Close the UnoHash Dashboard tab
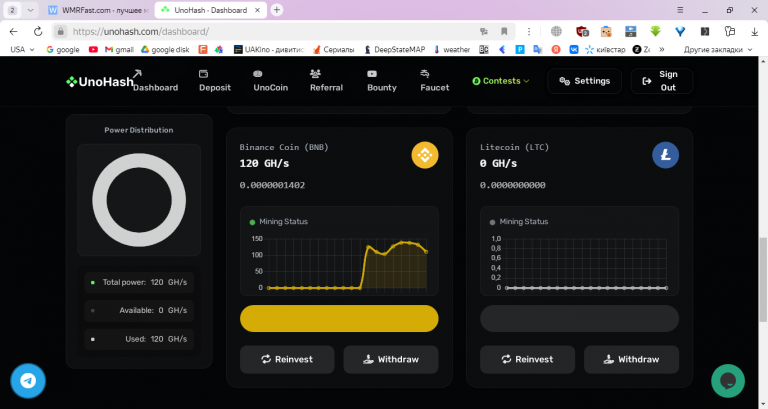Screen dimensions: 768x409 pos(257,10)
